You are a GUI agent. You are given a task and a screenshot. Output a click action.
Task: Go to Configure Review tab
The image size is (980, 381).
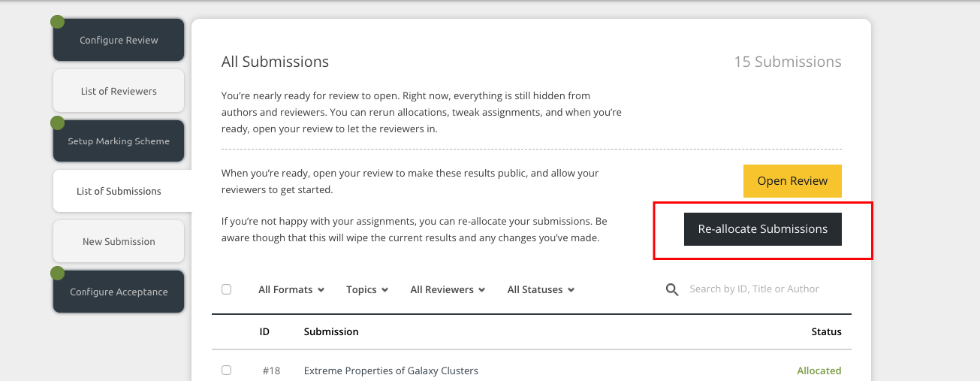[119, 41]
